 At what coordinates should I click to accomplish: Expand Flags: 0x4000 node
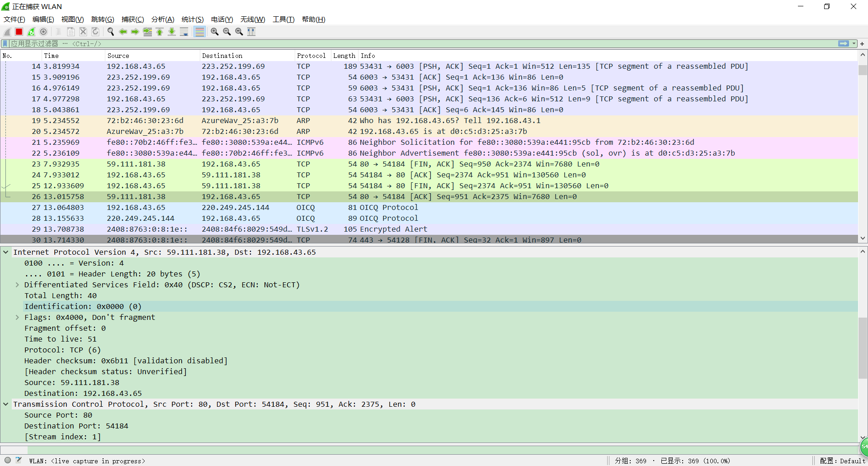pyautogui.click(x=17, y=317)
